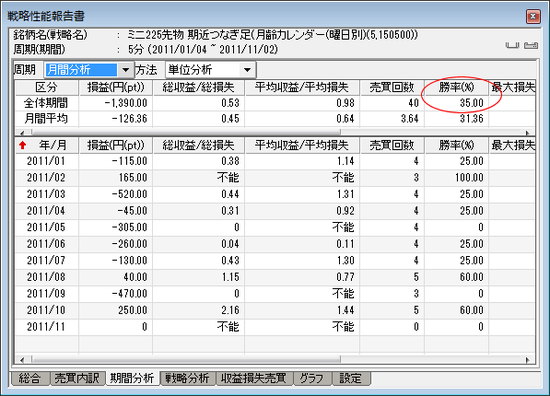
Task: Click upper table 総収益/総損失 header
Action: [x=199, y=87]
